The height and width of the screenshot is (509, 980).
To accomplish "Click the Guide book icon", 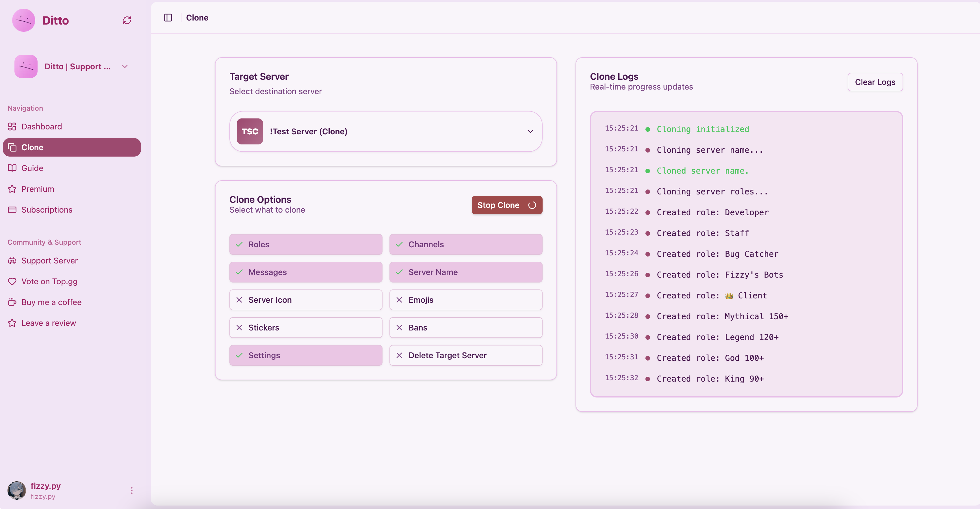I will point(12,168).
